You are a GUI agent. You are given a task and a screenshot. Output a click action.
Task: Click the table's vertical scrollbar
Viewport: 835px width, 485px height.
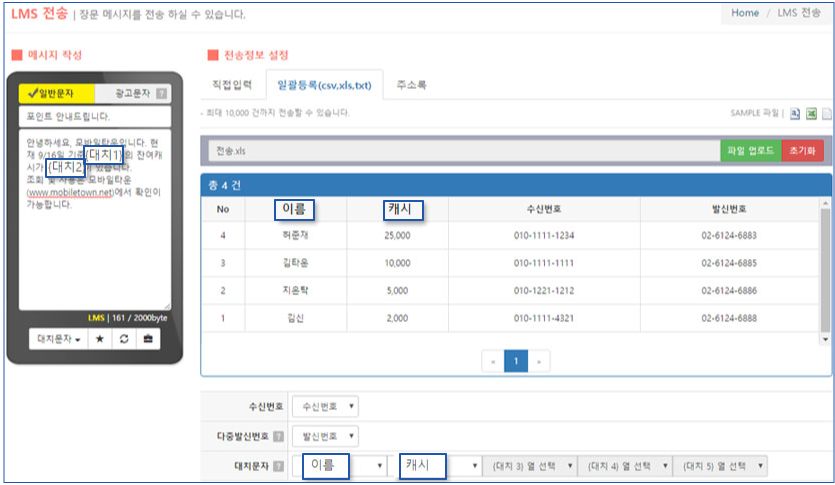pos(825,270)
